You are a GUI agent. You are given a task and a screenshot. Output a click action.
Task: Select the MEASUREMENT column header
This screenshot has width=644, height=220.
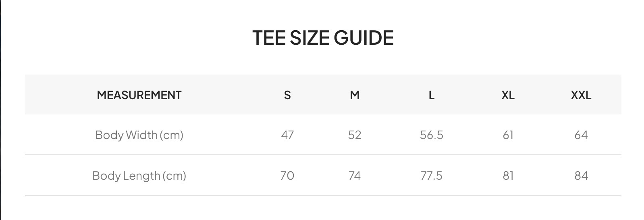point(139,95)
